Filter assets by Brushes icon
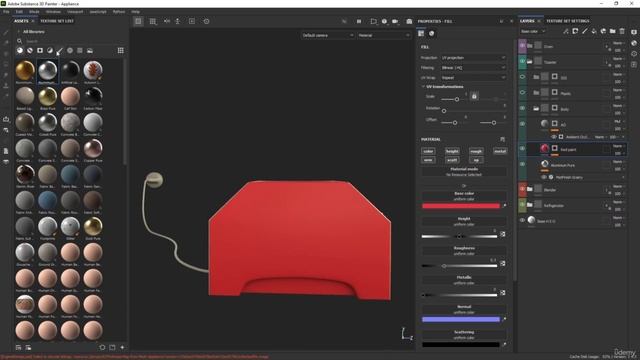640x360 pixels. [60, 51]
